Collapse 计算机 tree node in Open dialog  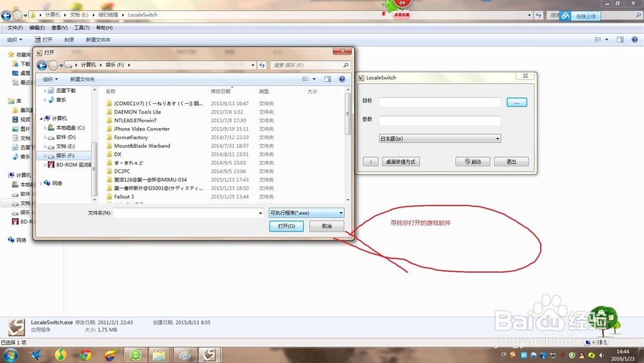pyautogui.click(x=41, y=119)
